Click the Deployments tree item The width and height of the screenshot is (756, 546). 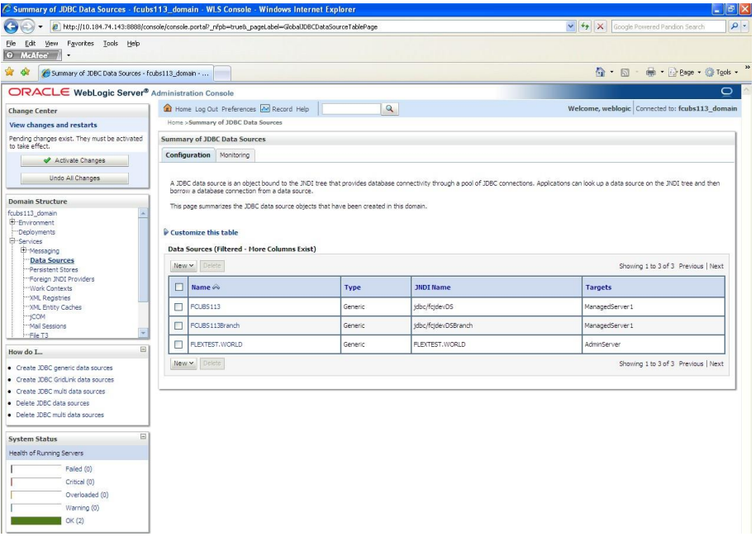pos(36,232)
